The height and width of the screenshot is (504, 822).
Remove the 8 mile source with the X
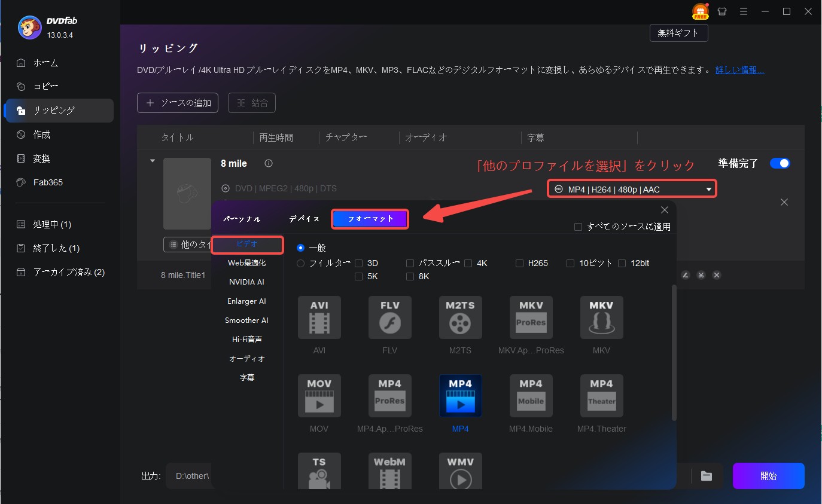click(x=784, y=202)
